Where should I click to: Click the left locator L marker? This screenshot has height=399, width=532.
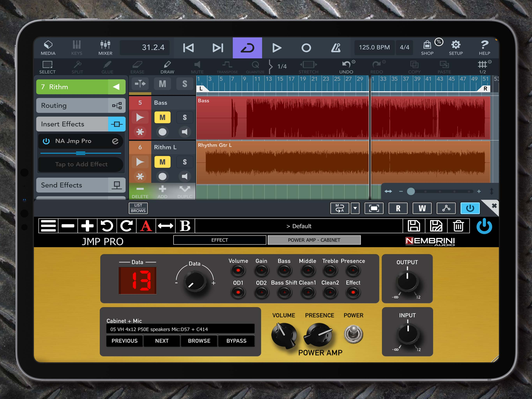[x=201, y=89]
